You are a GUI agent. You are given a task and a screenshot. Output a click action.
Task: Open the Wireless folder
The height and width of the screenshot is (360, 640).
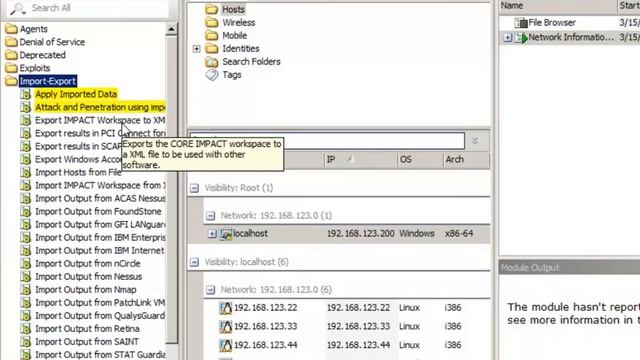coord(238,22)
